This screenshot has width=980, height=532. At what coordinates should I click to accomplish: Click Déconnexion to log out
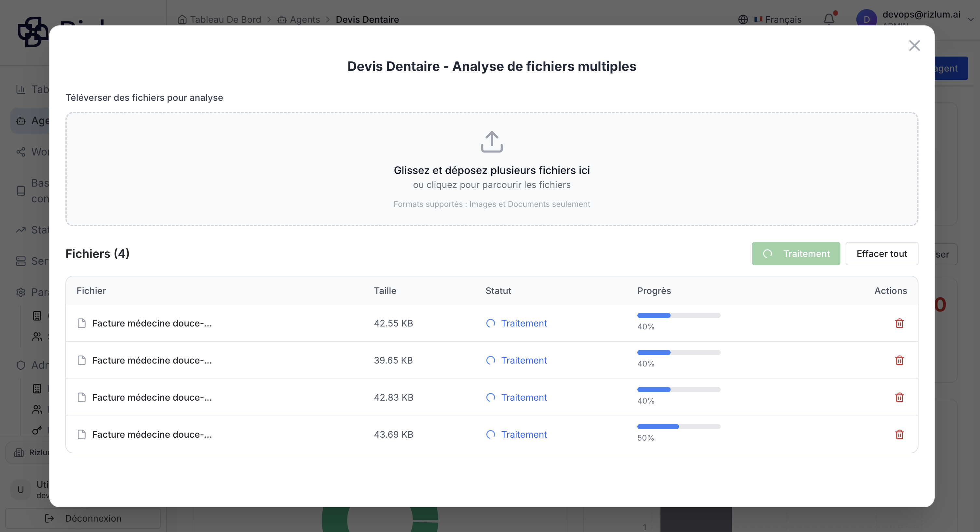83,518
